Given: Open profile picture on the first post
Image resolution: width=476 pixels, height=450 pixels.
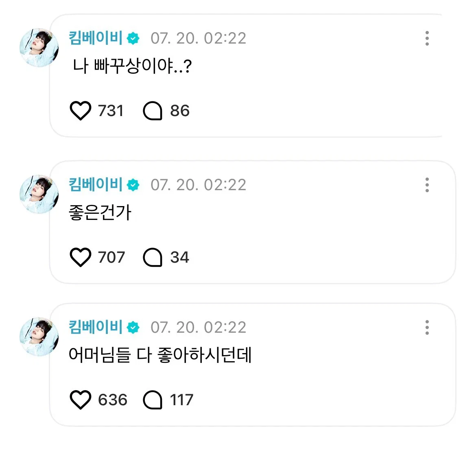Looking at the screenshot, I should coord(39,48).
